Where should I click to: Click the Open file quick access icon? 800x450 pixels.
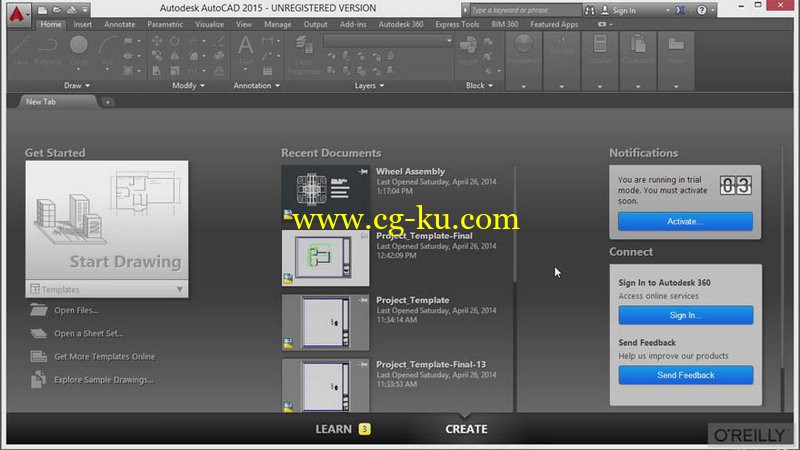(57, 10)
